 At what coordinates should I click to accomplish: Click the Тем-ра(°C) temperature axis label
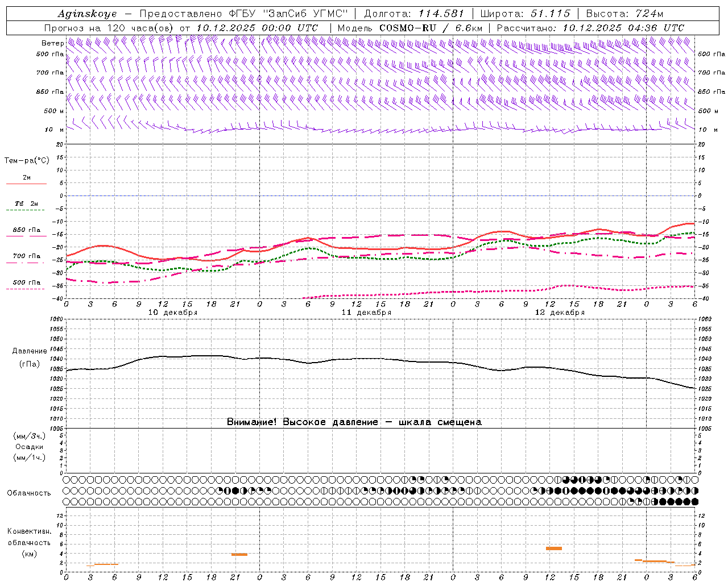pyautogui.click(x=27, y=161)
